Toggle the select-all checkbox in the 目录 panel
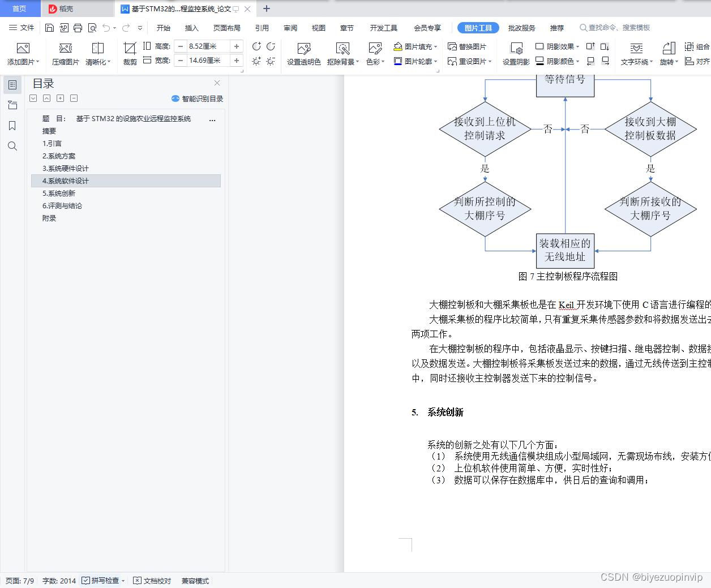 [x=33, y=98]
